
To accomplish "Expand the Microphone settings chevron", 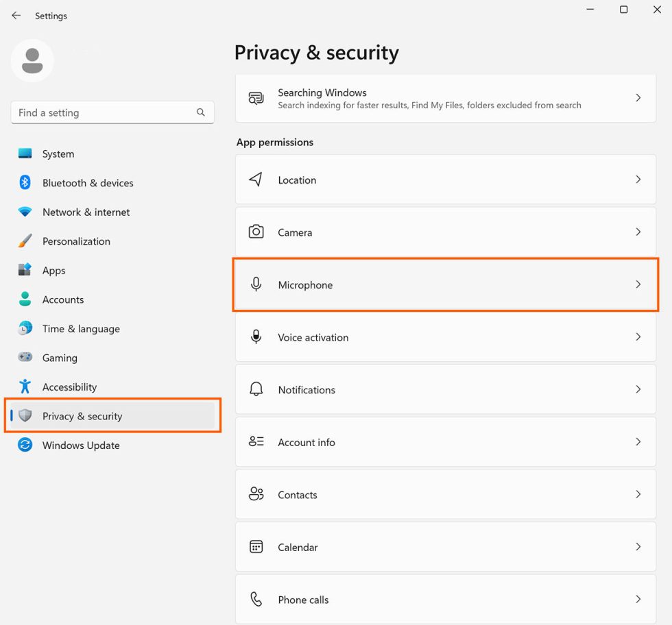I will [x=638, y=284].
